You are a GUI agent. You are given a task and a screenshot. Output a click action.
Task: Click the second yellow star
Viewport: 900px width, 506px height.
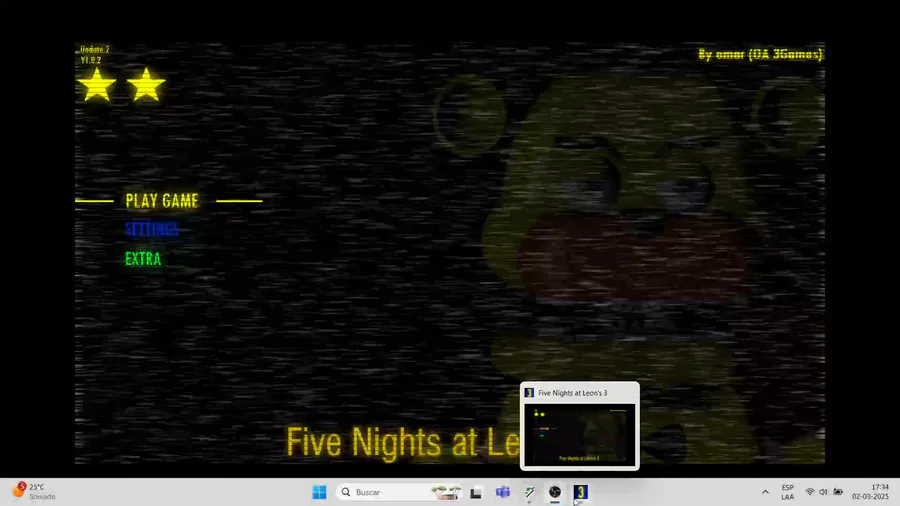pyautogui.click(x=146, y=85)
